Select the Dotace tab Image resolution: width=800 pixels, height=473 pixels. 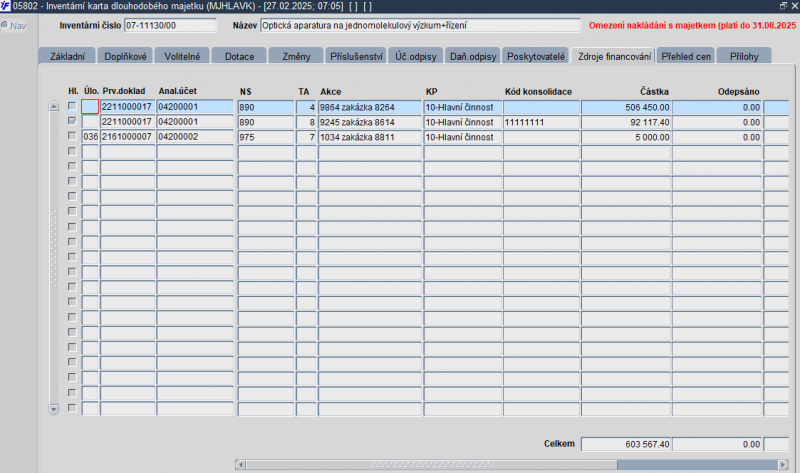pos(239,56)
